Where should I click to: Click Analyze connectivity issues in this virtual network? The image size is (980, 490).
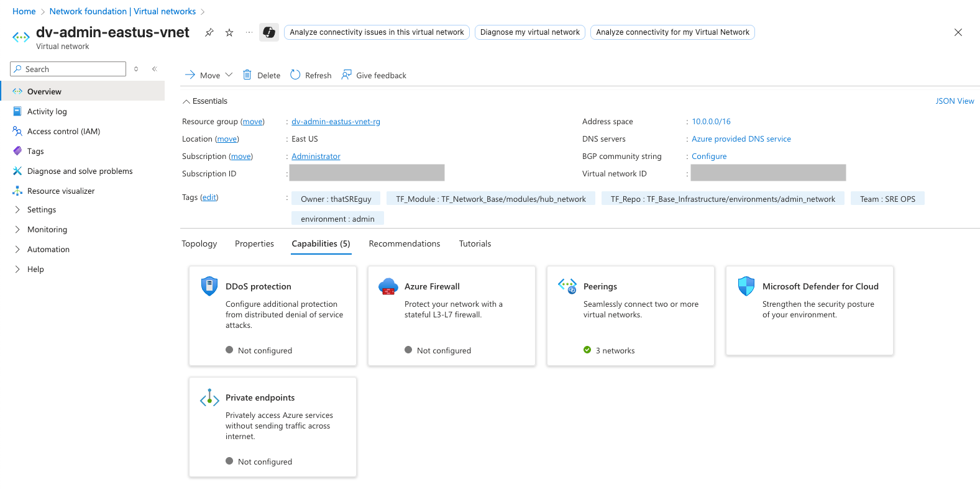click(x=377, y=32)
